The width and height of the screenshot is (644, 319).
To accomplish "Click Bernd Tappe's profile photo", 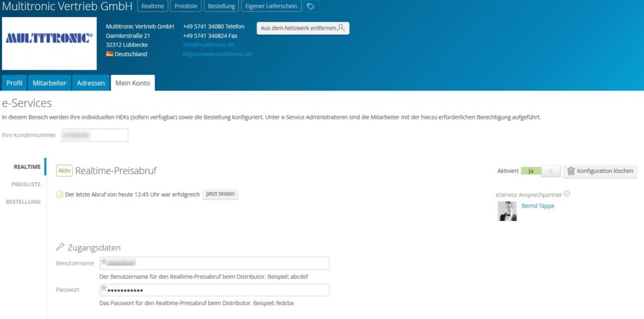I will 508,211.
